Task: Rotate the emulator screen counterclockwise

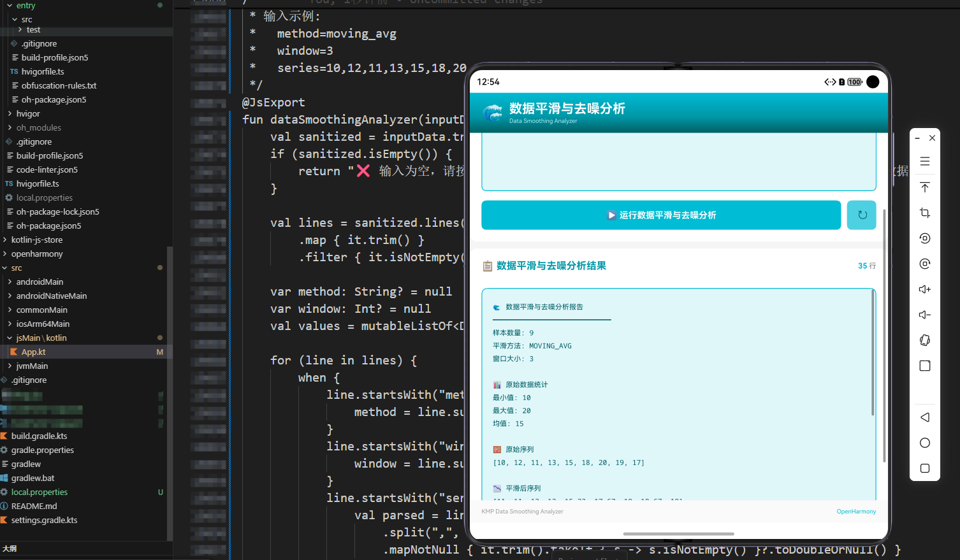Action: (925, 238)
